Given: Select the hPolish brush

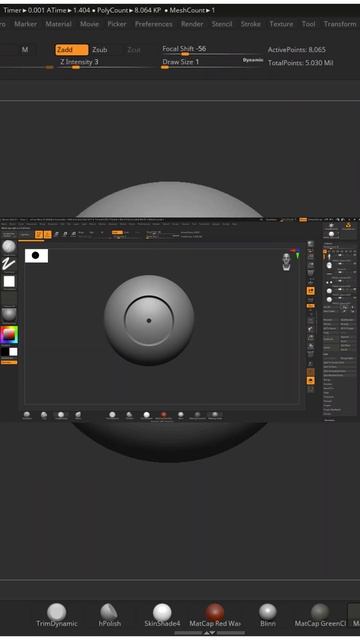Looking at the screenshot, I should point(109,615).
